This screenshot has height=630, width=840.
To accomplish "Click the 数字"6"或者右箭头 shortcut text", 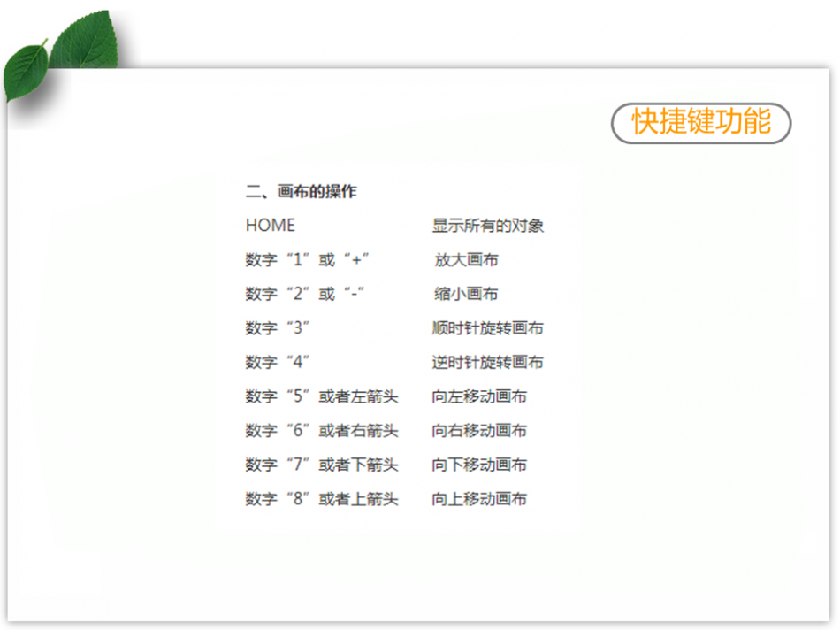I will point(322,431).
